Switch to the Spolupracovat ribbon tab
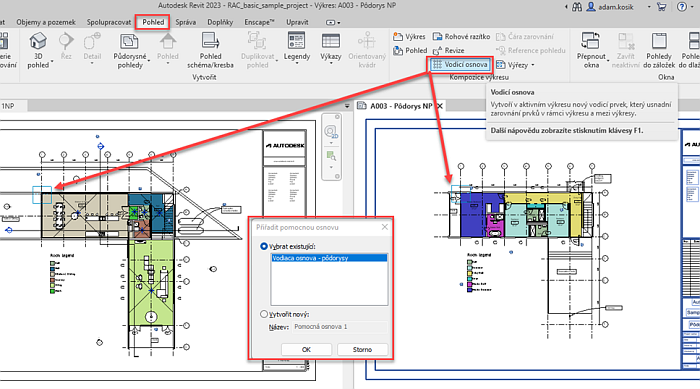The height and width of the screenshot is (389, 700). [x=109, y=22]
